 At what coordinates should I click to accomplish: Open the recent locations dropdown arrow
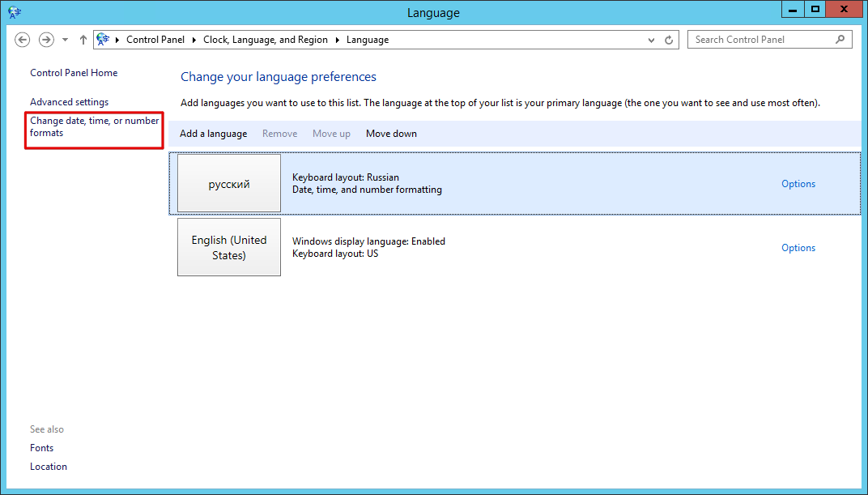click(66, 40)
